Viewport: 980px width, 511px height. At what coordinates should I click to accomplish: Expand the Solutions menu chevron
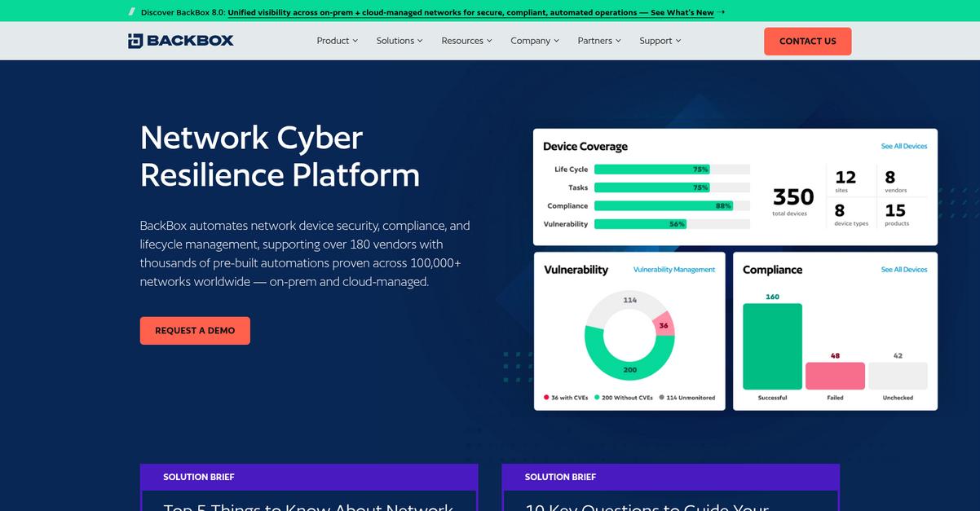(x=421, y=41)
